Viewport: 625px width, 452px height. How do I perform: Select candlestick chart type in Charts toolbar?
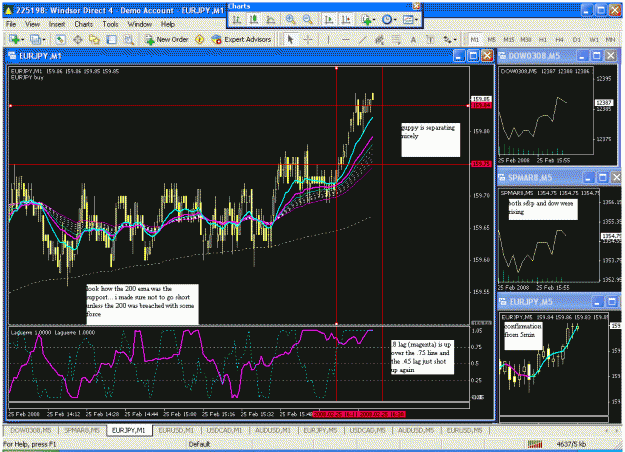[254, 19]
